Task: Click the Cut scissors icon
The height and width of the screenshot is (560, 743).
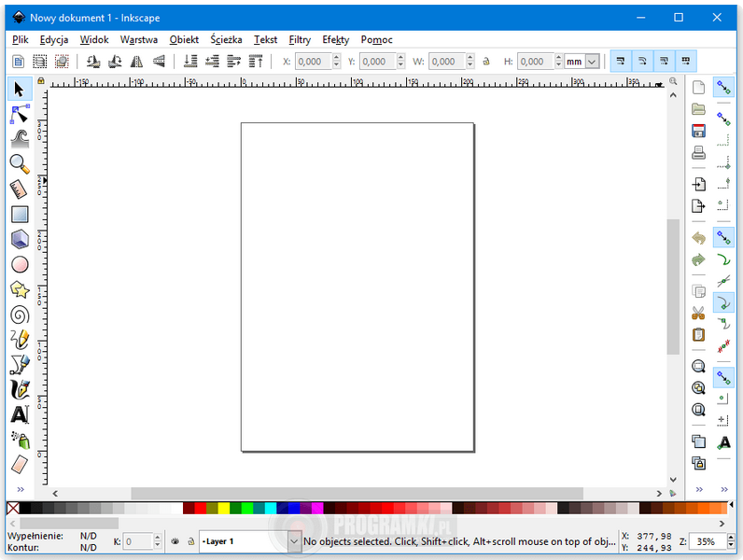Action: 698,313
